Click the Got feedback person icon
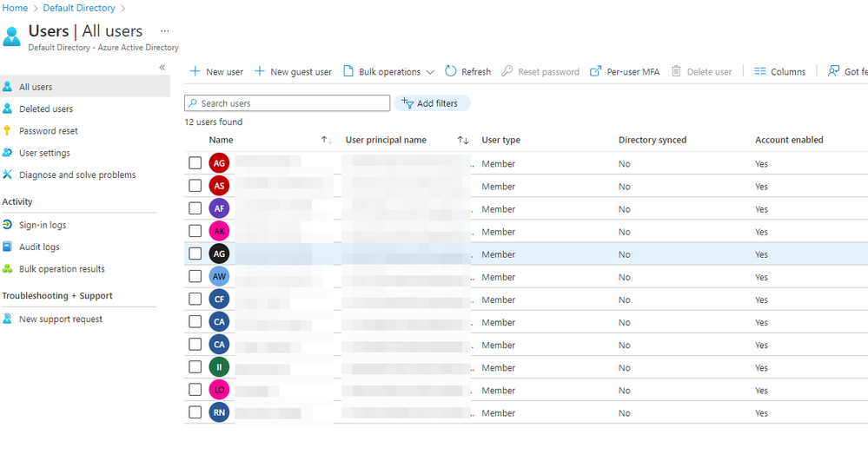This screenshot has width=868, height=461. point(833,71)
